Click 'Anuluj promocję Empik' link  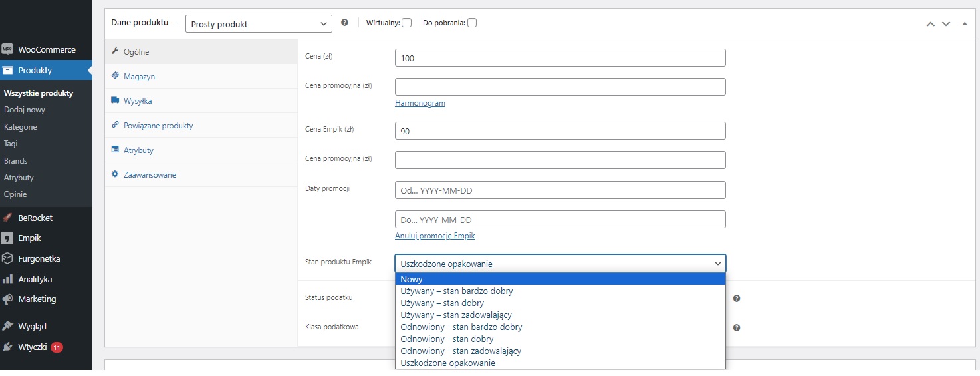pyautogui.click(x=435, y=236)
